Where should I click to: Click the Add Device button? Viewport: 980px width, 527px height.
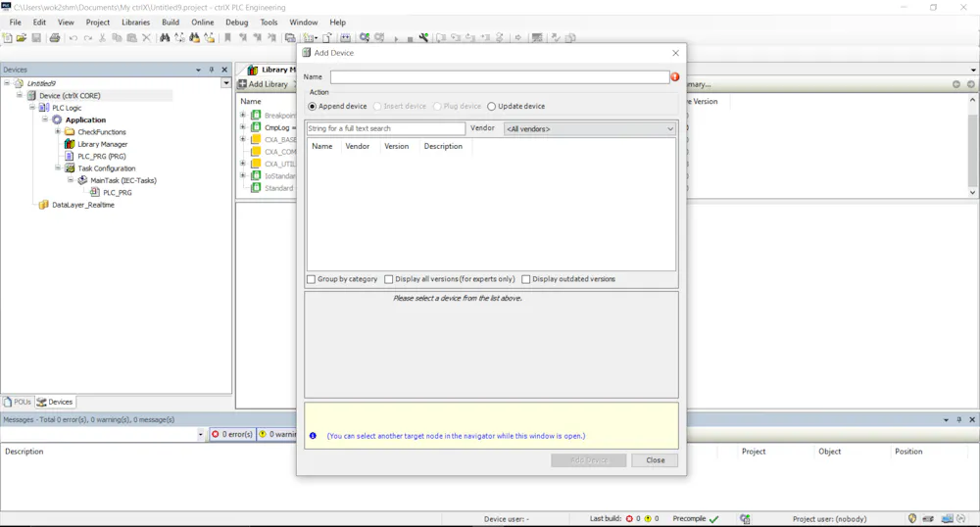(x=588, y=460)
